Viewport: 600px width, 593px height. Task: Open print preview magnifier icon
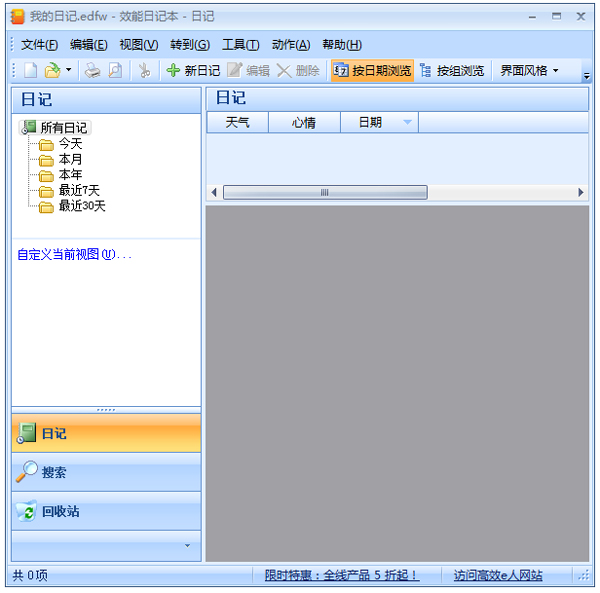pos(115,71)
